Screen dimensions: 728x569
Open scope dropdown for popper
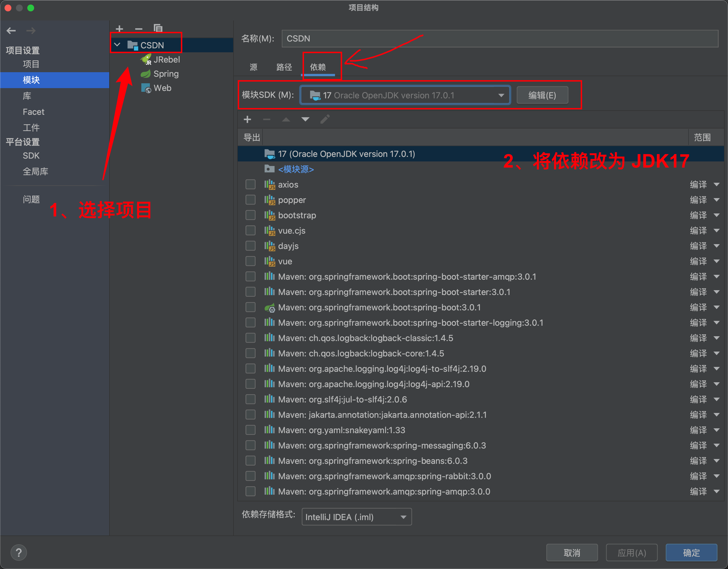(x=717, y=200)
